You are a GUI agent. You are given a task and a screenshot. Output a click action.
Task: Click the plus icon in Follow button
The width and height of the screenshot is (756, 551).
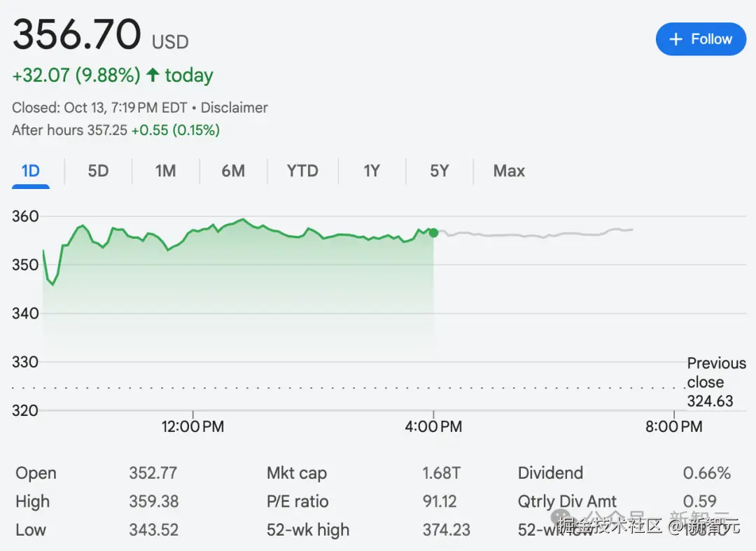coord(675,39)
